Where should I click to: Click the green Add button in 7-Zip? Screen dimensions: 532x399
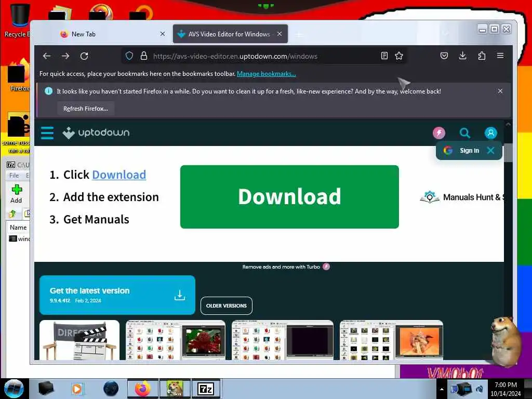coord(16,194)
